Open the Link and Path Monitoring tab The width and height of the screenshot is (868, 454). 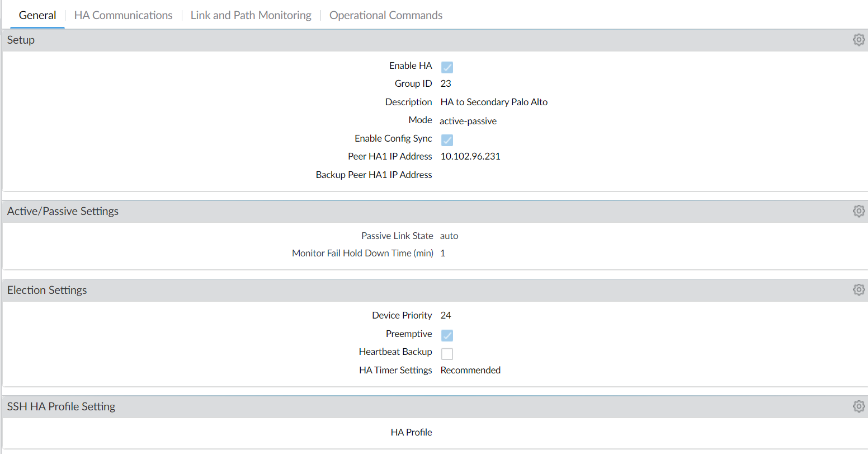click(251, 15)
